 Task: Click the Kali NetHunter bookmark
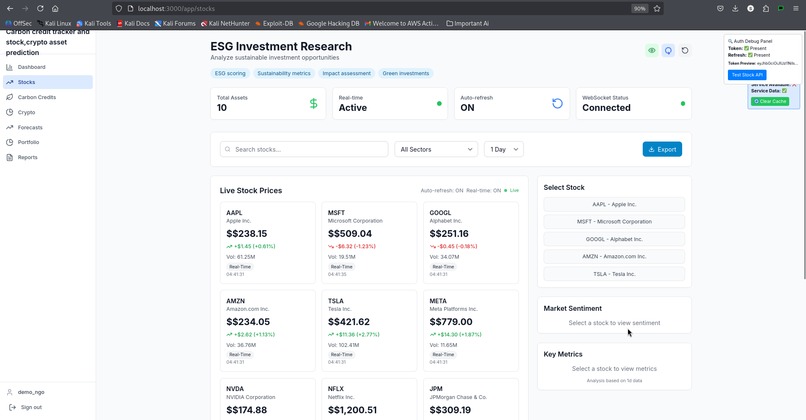point(225,24)
